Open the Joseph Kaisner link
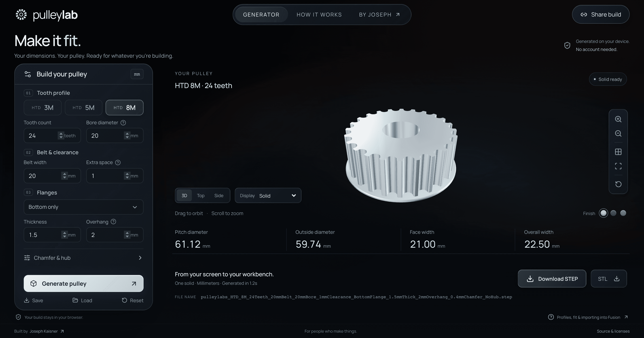 coord(47,331)
